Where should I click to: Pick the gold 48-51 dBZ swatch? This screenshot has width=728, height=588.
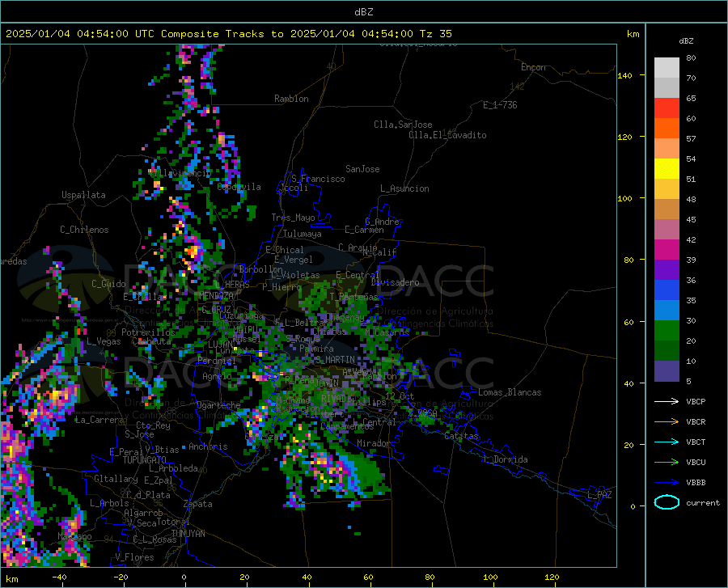[667, 189]
